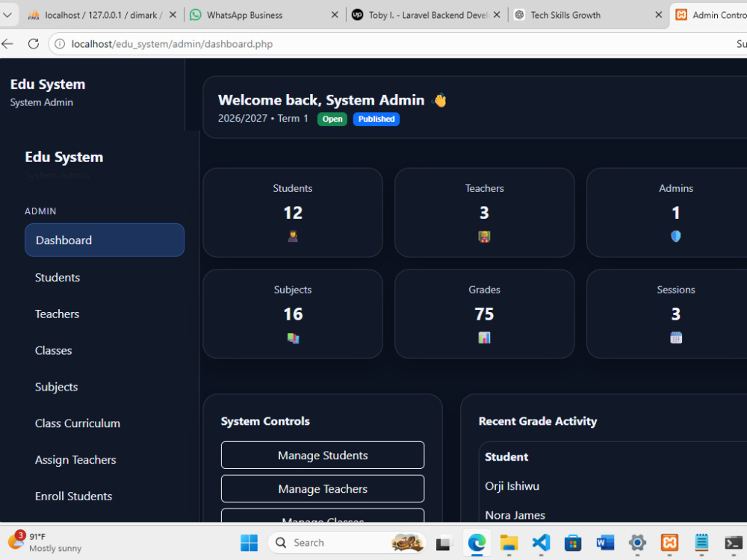
Task: Open Enroll Students in the sidebar
Action: click(x=74, y=497)
